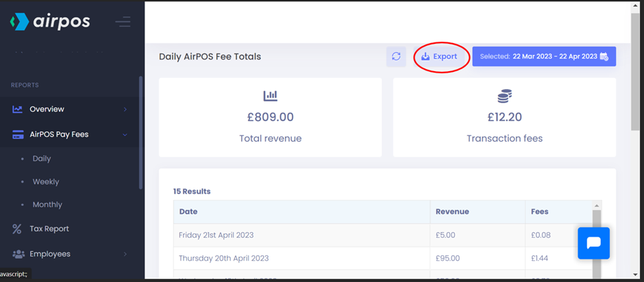Click the Friday 21st April 2023 row
Screen dimensions: 644x282
(x=383, y=235)
